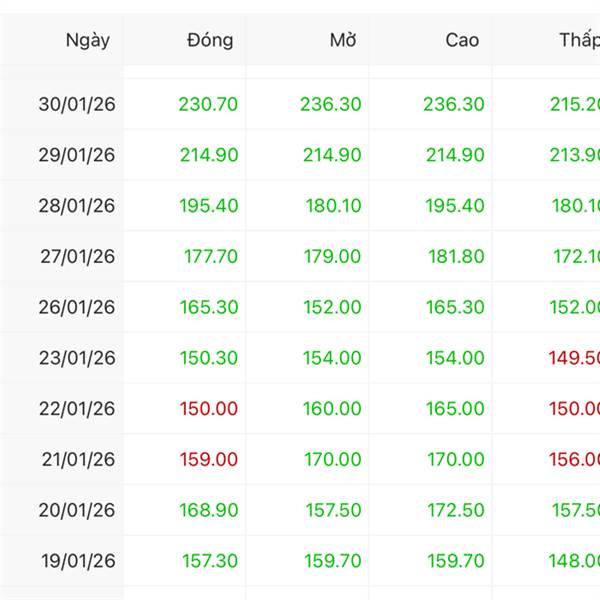600x600 pixels.
Task: Click closing price 230.70
Action: coord(208,104)
